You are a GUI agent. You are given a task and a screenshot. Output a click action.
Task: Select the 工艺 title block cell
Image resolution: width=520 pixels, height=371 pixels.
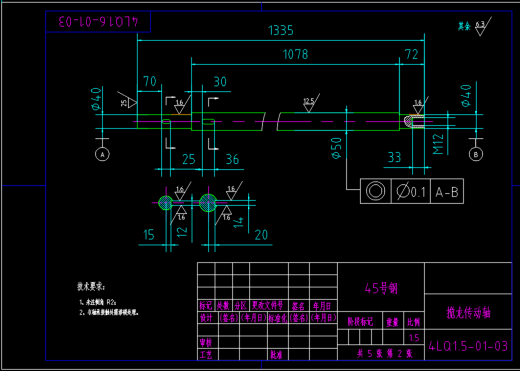coord(206,355)
